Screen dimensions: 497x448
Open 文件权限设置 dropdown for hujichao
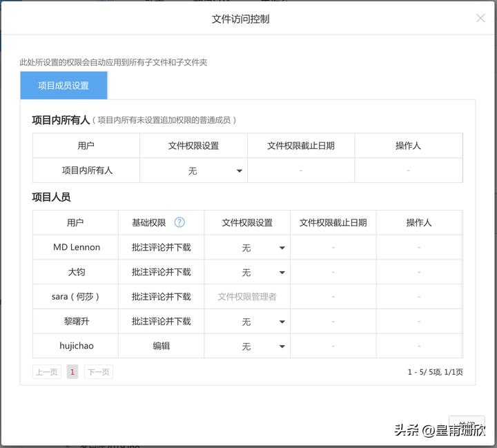247,347
